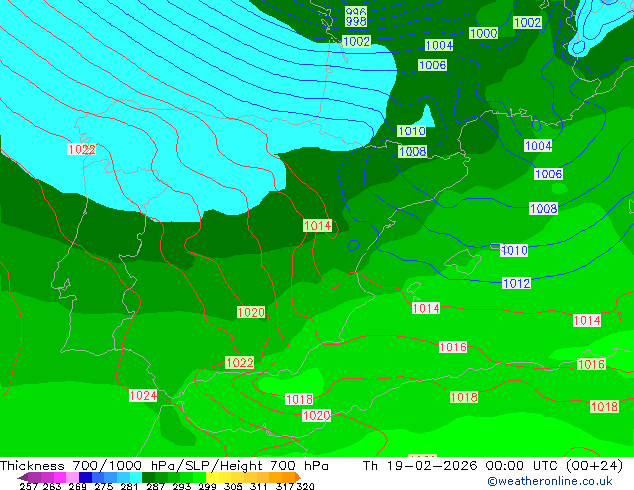Click the 1008 label with white background
634x490 pixels.
[x=543, y=209]
